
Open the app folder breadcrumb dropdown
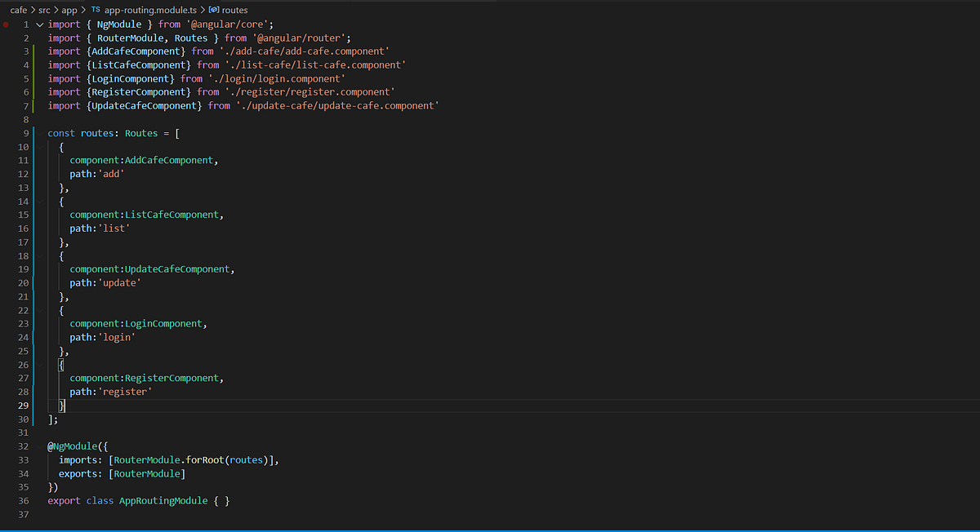(69, 10)
